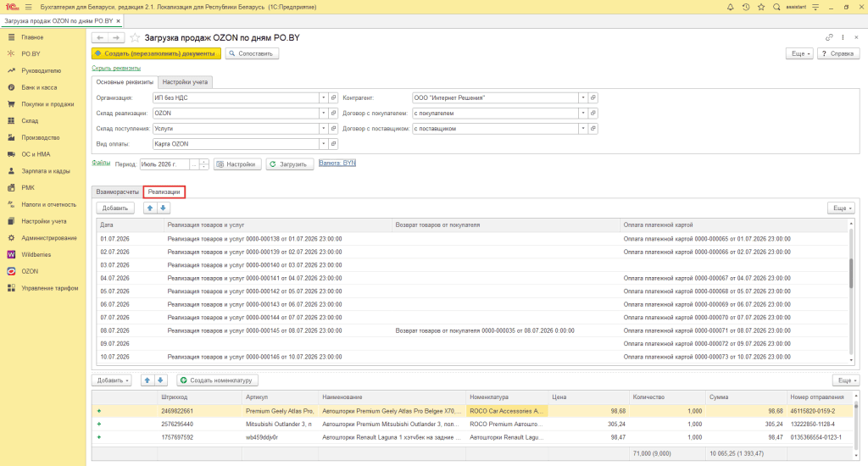Expand Договор с поставщиком dropdown

[583, 129]
